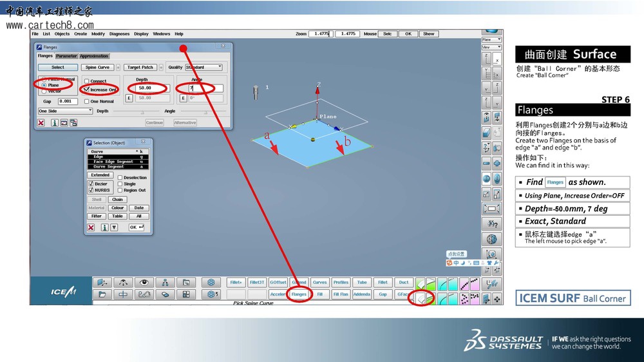Click the Spine Curve button
This screenshot has height=362, width=644.
(x=97, y=67)
